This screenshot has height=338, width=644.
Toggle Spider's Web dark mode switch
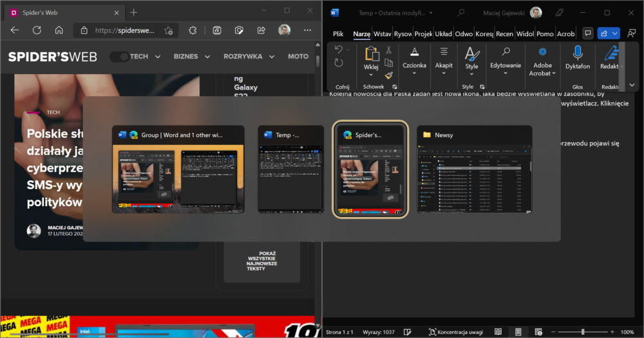[x=118, y=57]
